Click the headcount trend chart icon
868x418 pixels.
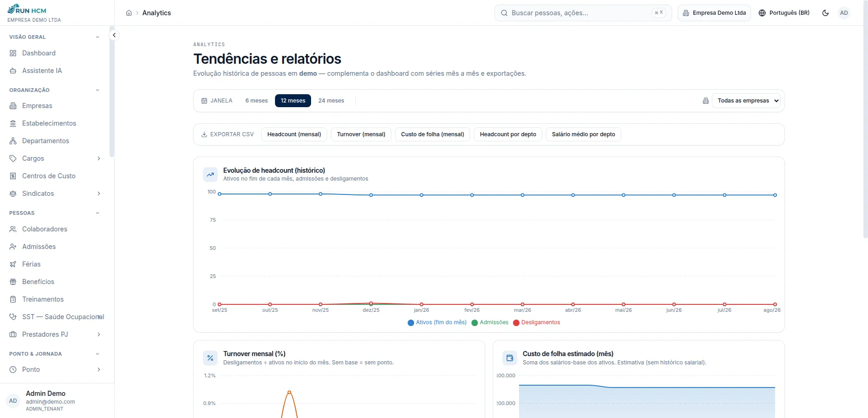pos(210,175)
